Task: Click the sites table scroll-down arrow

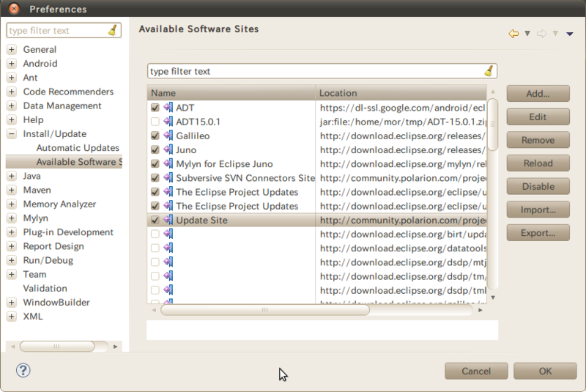Action: [493, 297]
